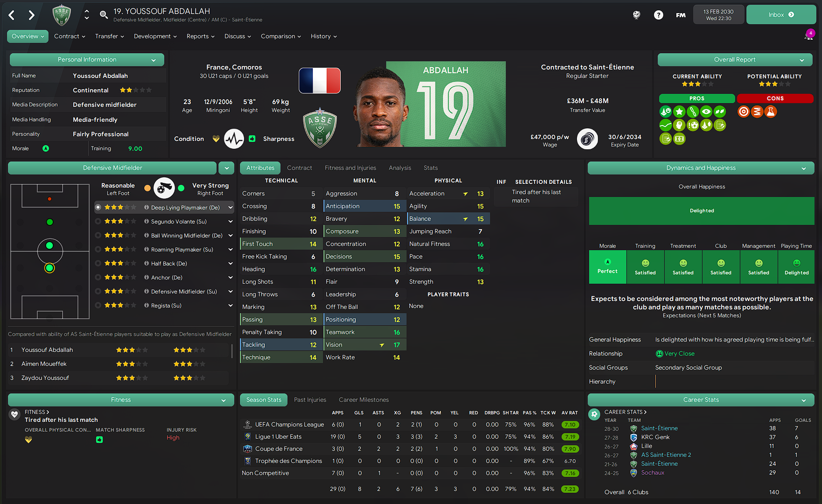Image resolution: width=822 pixels, height=504 pixels.
Task: Open the search magnifier icon
Action: point(104,15)
